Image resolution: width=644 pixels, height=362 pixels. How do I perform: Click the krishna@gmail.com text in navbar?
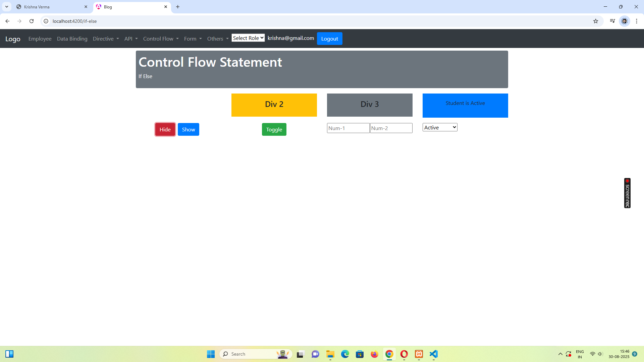point(291,38)
